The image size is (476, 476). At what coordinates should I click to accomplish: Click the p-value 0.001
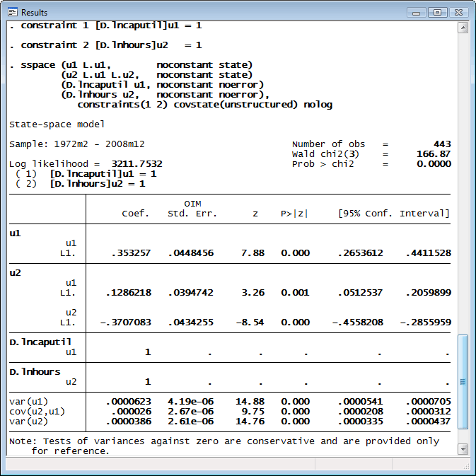[x=295, y=293]
